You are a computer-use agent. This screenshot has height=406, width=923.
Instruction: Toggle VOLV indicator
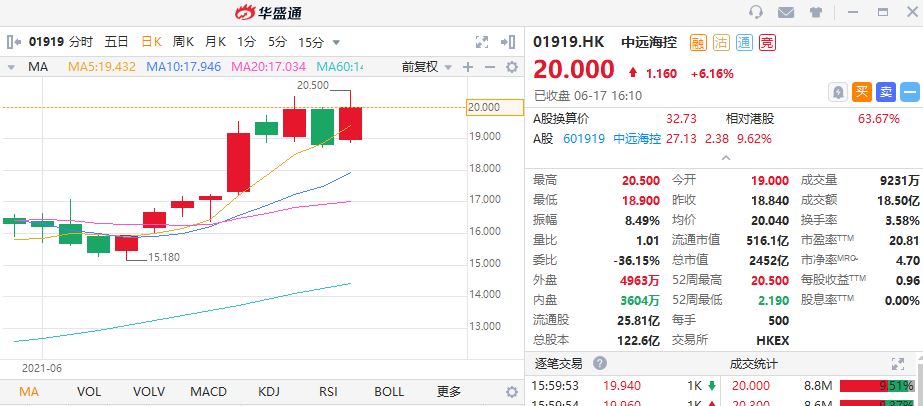[x=149, y=391]
